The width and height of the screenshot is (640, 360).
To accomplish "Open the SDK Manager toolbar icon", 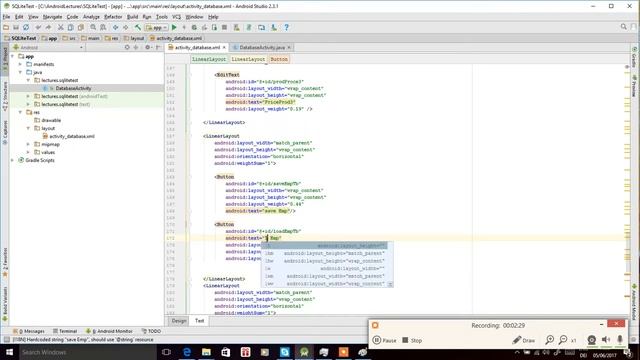I will [274, 27].
